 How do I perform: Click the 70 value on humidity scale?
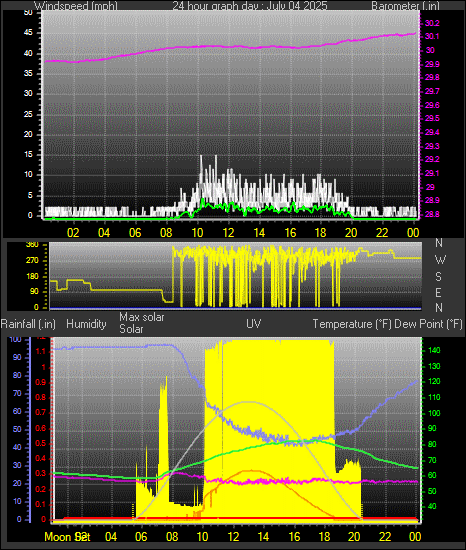[17, 394]
